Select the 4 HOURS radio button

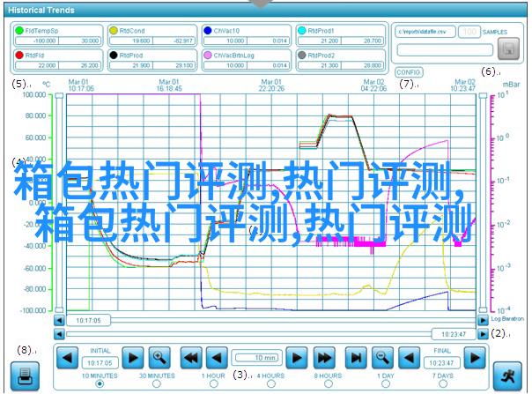pyautogui.click(x=271, y=383)
